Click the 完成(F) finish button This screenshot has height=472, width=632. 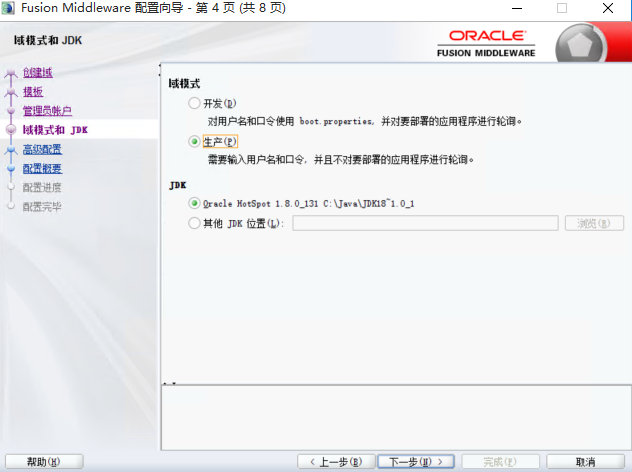pos(500,462)
